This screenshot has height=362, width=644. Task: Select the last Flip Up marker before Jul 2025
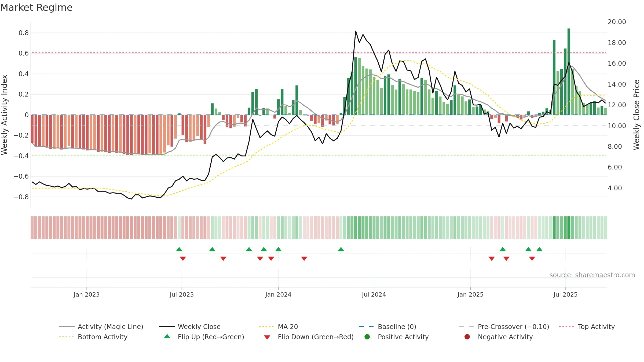tap(539, 249)
